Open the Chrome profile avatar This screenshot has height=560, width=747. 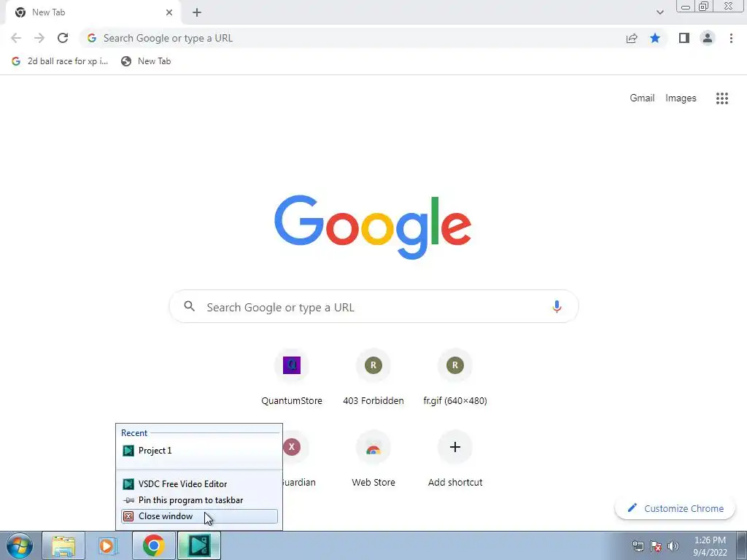click(x=708, y=38)
